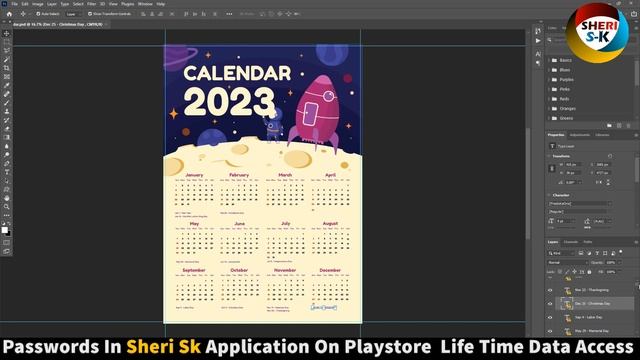Select the Blur tool
The image size is (640, 360).
coord(7,146)
